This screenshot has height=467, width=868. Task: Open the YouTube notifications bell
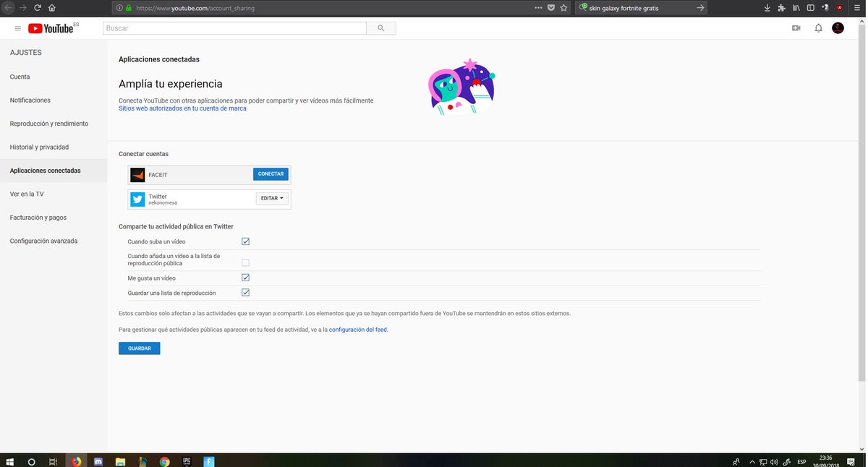click(x=818, y=28)
